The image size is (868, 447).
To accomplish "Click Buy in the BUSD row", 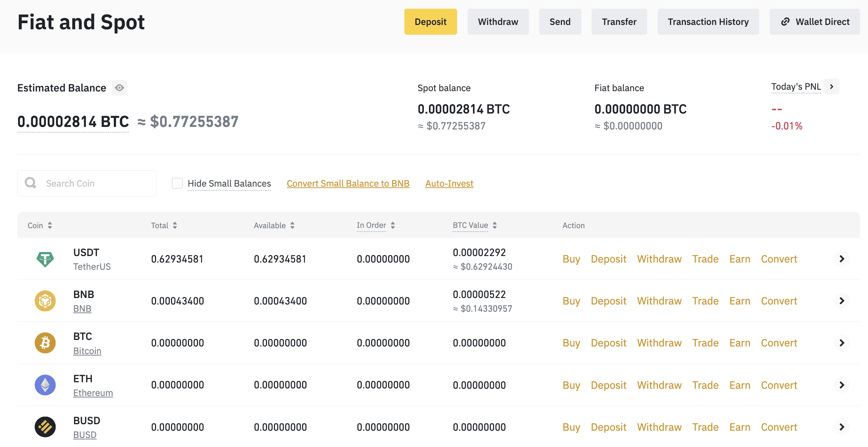I will (571, 427).
